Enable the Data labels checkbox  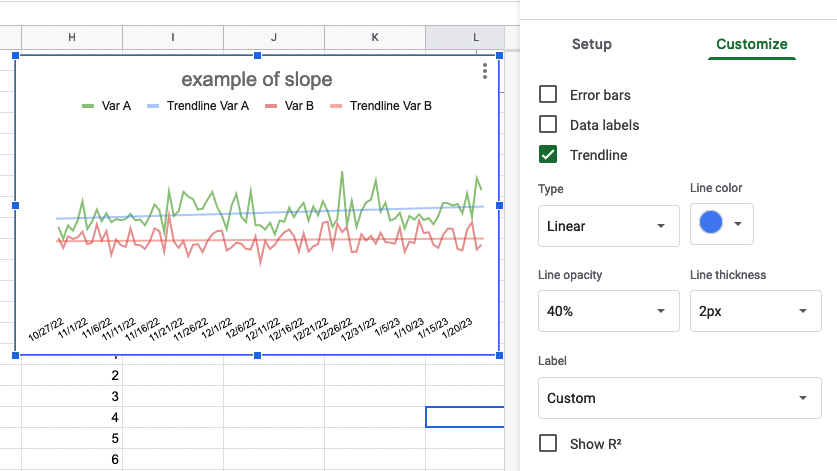(548, 124)
